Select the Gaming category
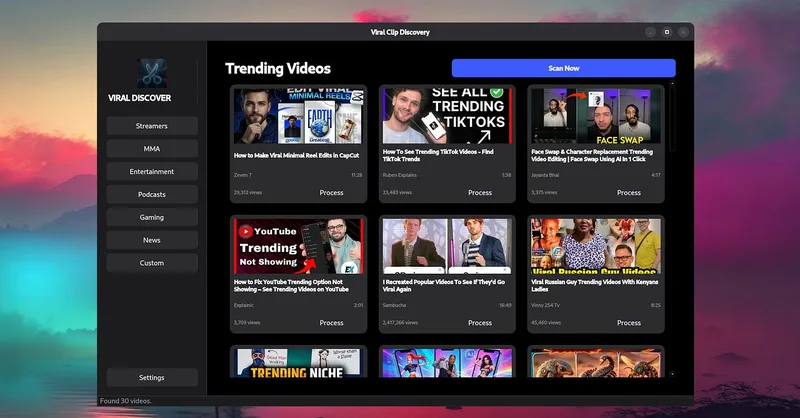 [152, 217]
